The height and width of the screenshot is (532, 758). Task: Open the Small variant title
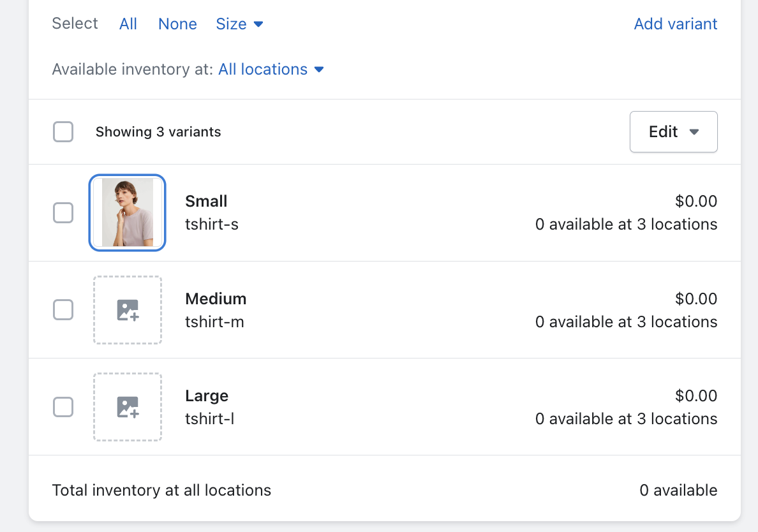[206, 202]
